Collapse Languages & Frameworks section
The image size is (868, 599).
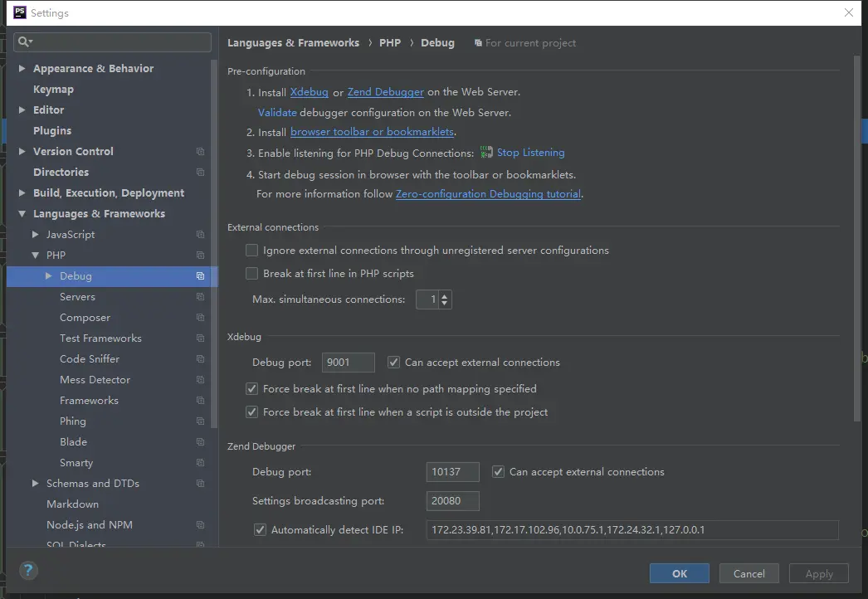point(22,214)
